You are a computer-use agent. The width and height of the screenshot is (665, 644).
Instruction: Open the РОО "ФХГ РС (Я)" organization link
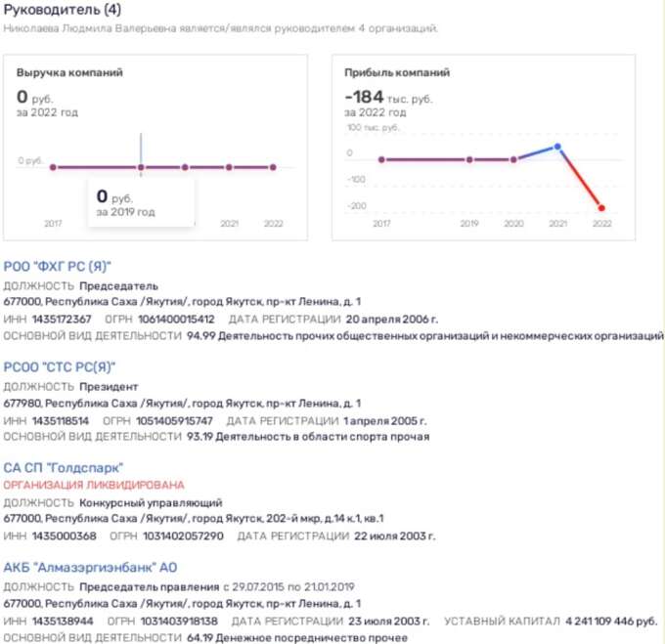click(x=58, y=266)
